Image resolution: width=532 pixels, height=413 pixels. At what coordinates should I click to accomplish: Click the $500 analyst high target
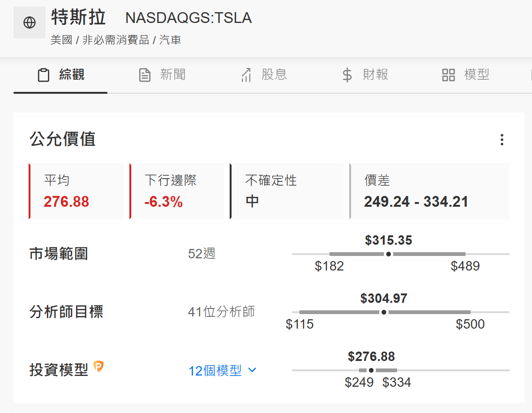coord(470,324)
